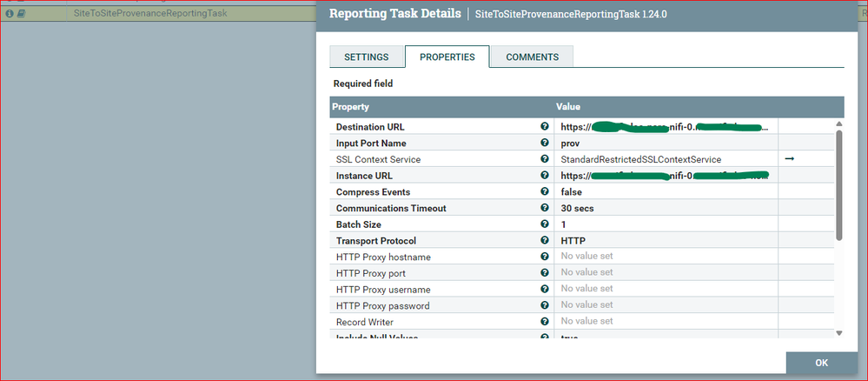Select the PROPERTIES tab
Screen dimensions: 868x381
point(447,57)
